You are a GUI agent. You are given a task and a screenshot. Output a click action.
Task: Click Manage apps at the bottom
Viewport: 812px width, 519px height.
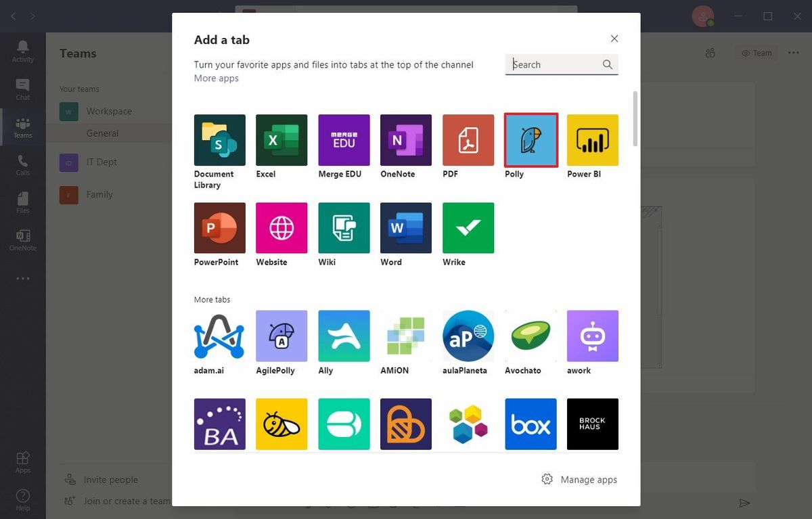point(579,479)
